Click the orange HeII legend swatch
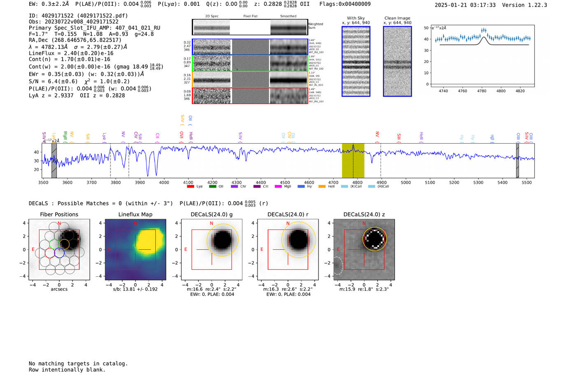576x392 pixels. coord(322,187)
